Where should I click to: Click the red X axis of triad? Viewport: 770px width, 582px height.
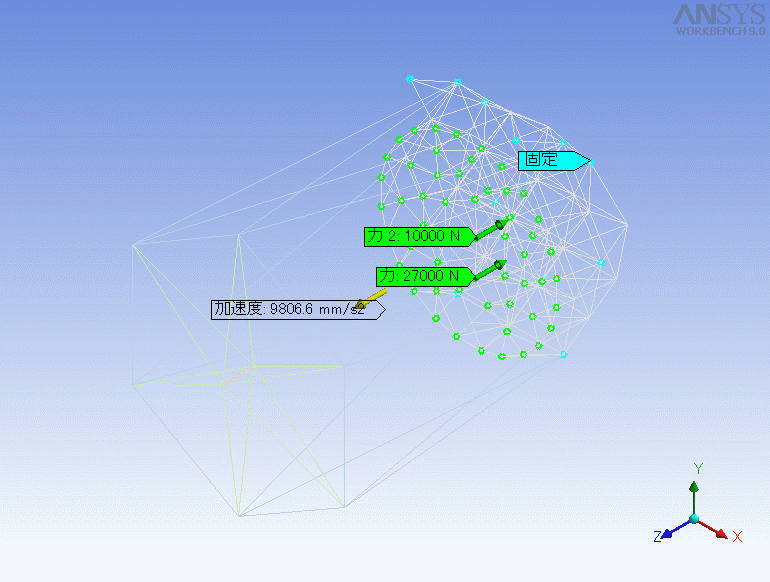pyautogui.click(x=712, y=529)
